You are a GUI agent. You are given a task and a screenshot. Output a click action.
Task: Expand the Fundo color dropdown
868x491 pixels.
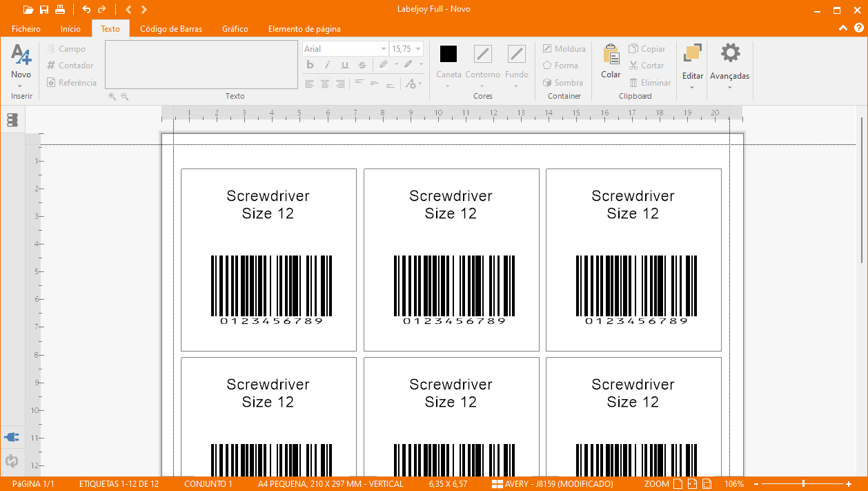pos(516,86)
